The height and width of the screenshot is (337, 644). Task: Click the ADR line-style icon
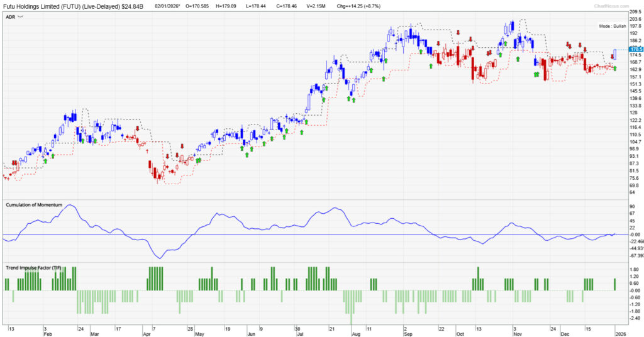click(x=20, y=18)
